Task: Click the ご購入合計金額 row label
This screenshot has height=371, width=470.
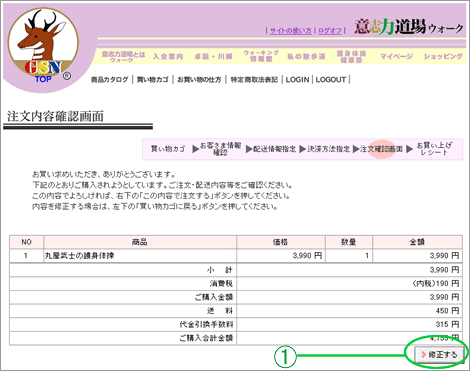Action: [x=206, y=338]
